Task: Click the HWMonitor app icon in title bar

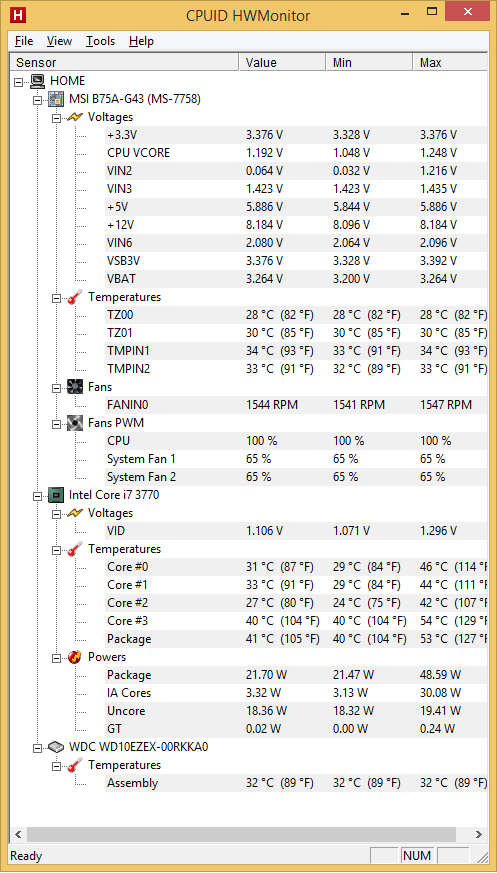Action: (18, 15)
